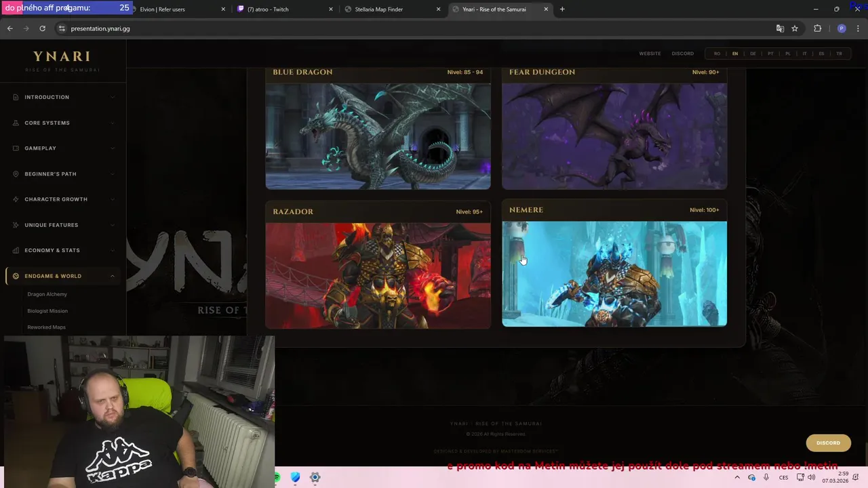Click the Character Growth lightning icon

[x=16, y=199]
